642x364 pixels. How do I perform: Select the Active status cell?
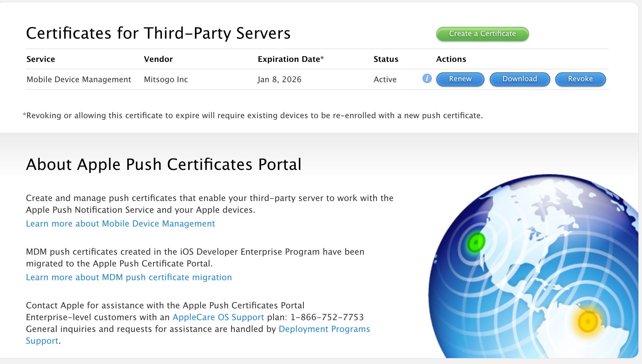point(385,80)
